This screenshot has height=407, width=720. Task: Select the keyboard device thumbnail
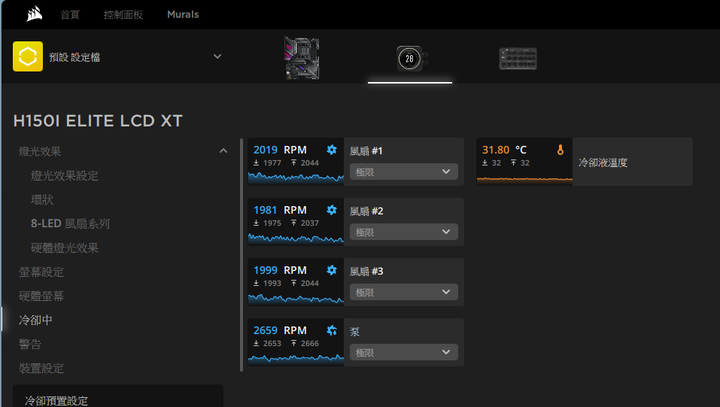pos(518,59)
